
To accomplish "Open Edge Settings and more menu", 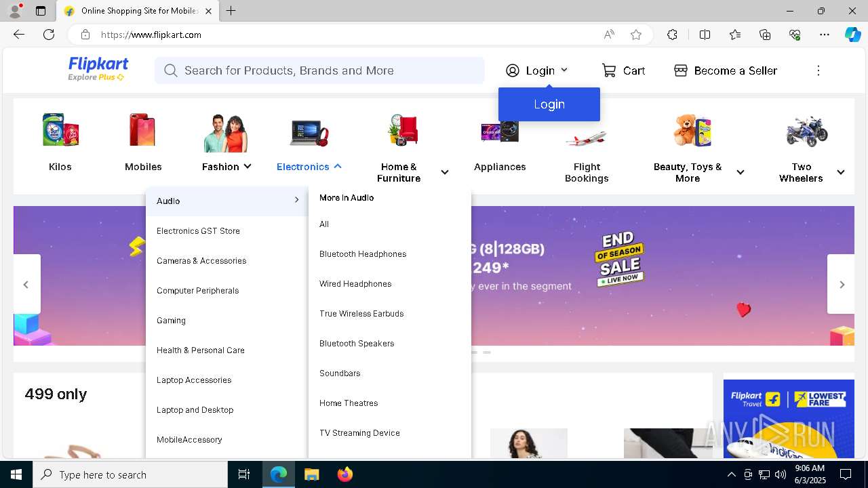I will (825, 35).
